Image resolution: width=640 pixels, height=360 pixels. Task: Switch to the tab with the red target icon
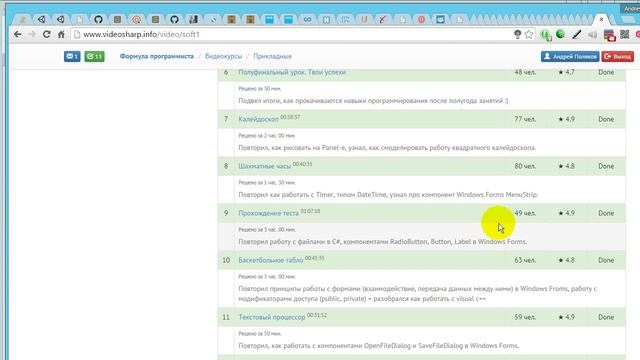pos(136,19)
